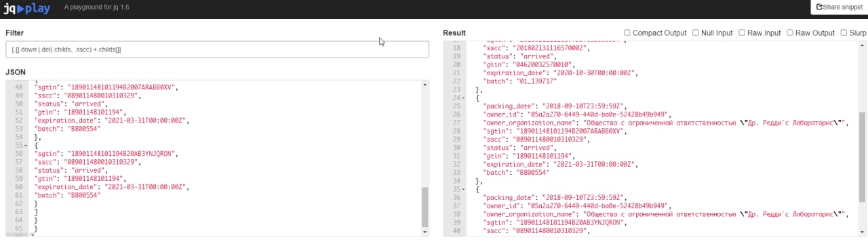This screenshot has width=868, height=246.
Task: Click the Result scrollbar up arrow
Action: point(863,45)
